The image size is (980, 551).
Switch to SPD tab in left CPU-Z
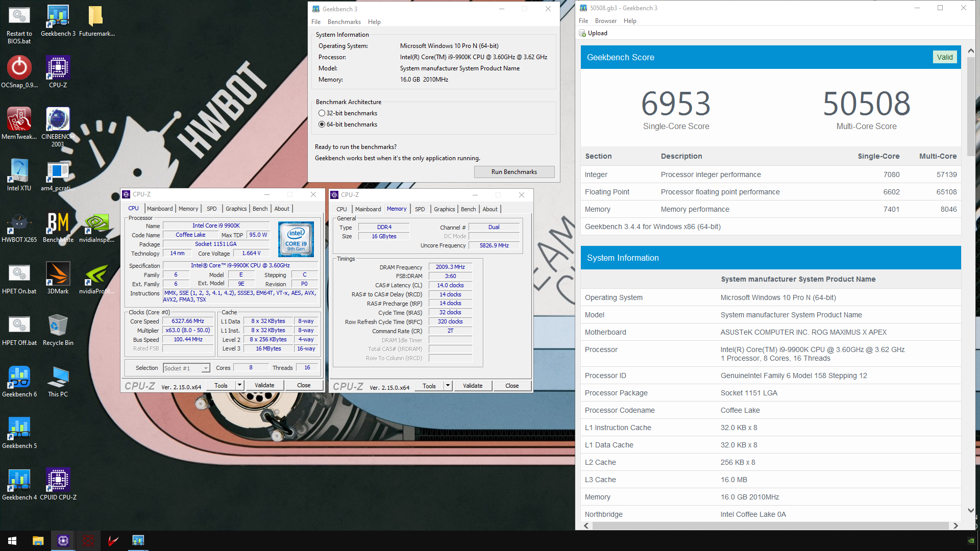(211, 209)
